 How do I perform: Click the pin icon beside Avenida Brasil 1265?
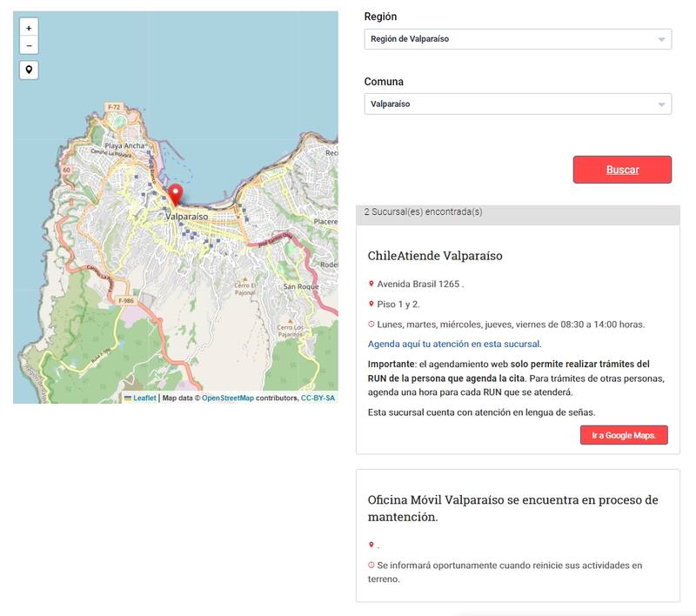[x=371, y=284]
